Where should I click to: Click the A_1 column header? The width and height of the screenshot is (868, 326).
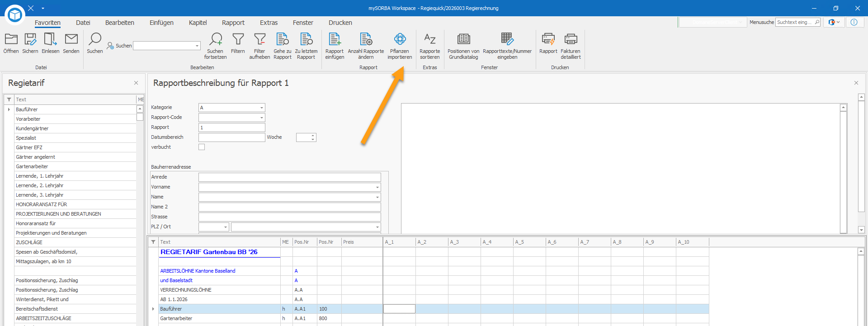point(399,242)
